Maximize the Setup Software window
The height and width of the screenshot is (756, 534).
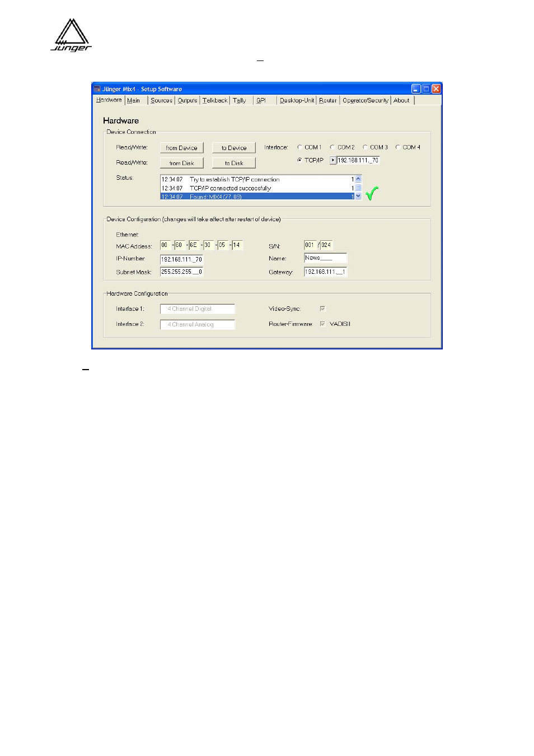(x=426, y=89)
